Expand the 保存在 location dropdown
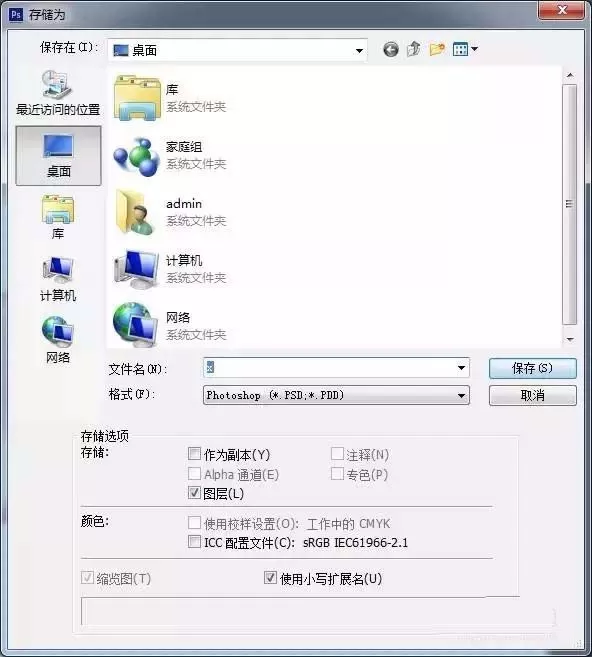The width and height of the screenshot is (592, 657). 359,51
